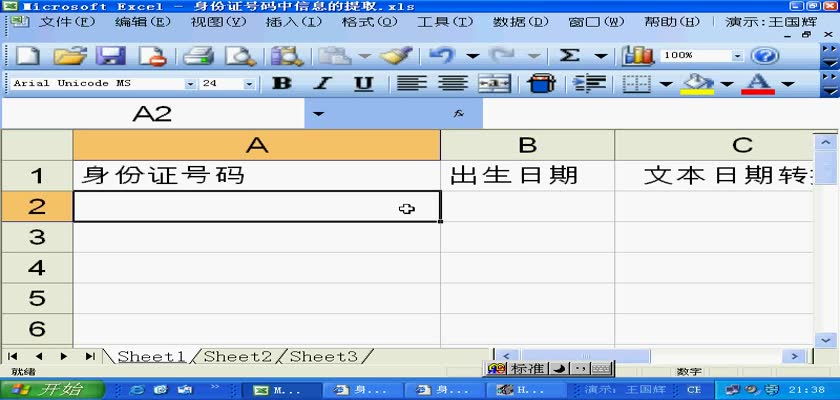Viewport: 840px width, 400px height.
Task: Open the font color dropdown arrow
Action: click(x=786, y=84)
